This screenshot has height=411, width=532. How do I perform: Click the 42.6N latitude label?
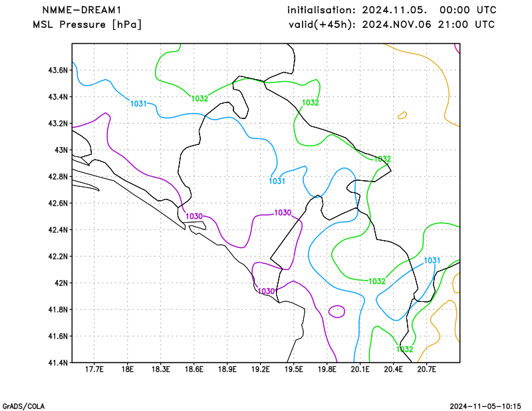click(x=58, y=204)
